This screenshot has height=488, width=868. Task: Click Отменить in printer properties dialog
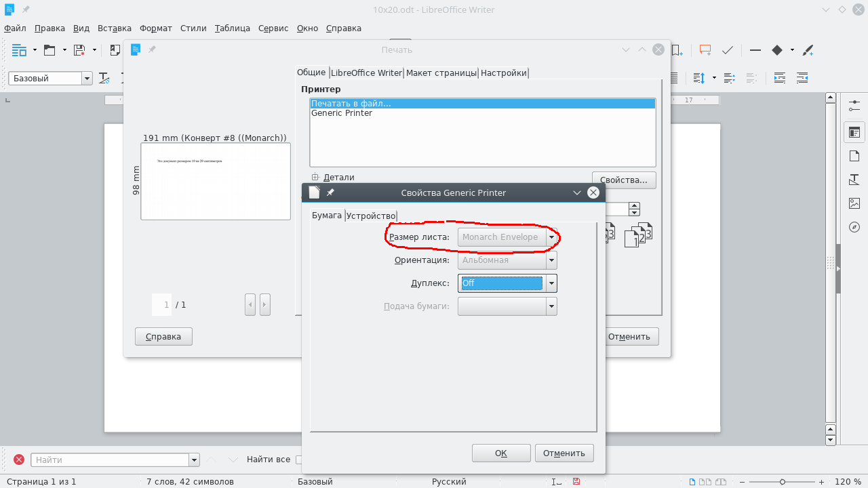[564, 453]
